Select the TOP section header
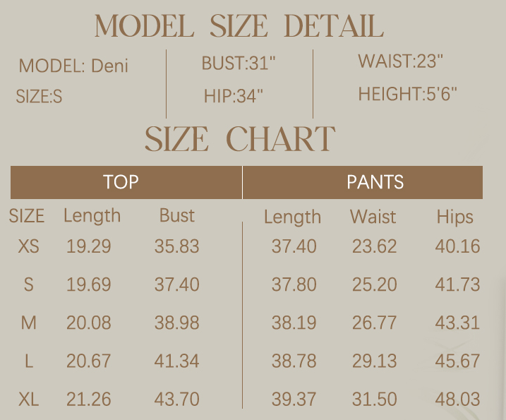This screenshot has height=420, width=506. [121, 182]
